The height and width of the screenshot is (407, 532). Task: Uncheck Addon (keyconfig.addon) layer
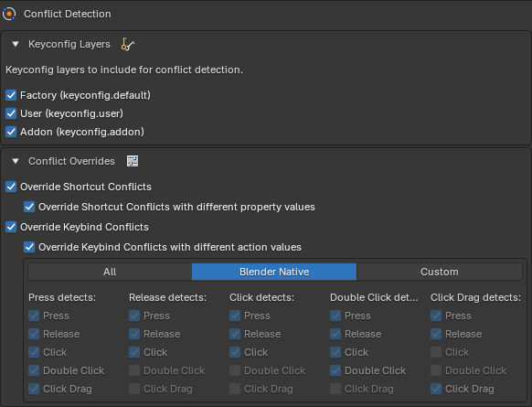tap(11, 132)
